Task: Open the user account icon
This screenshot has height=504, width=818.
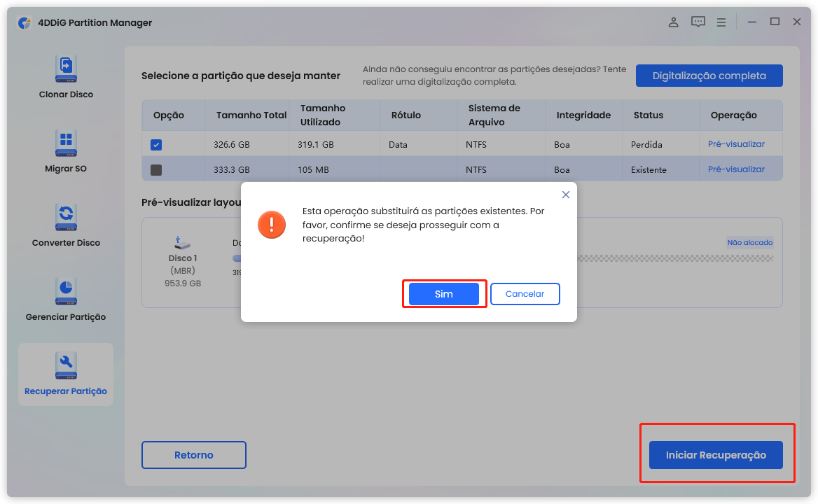Action: [x=673, y=22]
